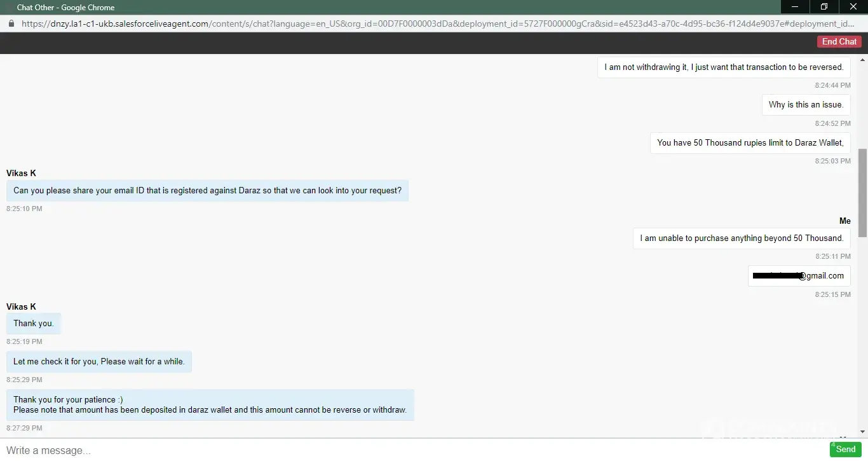Click the chat vertical scrollbar thumb
The width and height of the screenshot is (868, 461).
tap(862, 194)
